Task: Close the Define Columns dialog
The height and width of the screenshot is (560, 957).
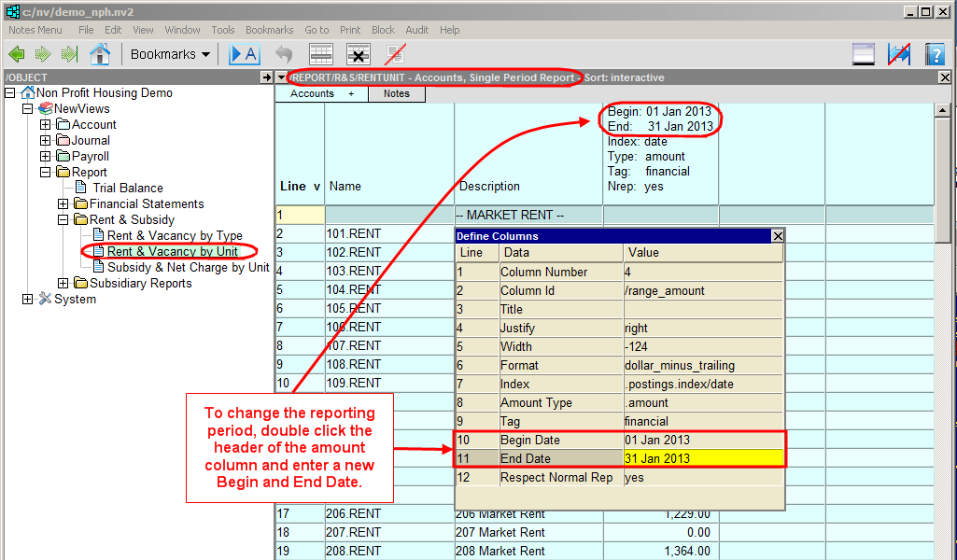Action: [777, 236]
